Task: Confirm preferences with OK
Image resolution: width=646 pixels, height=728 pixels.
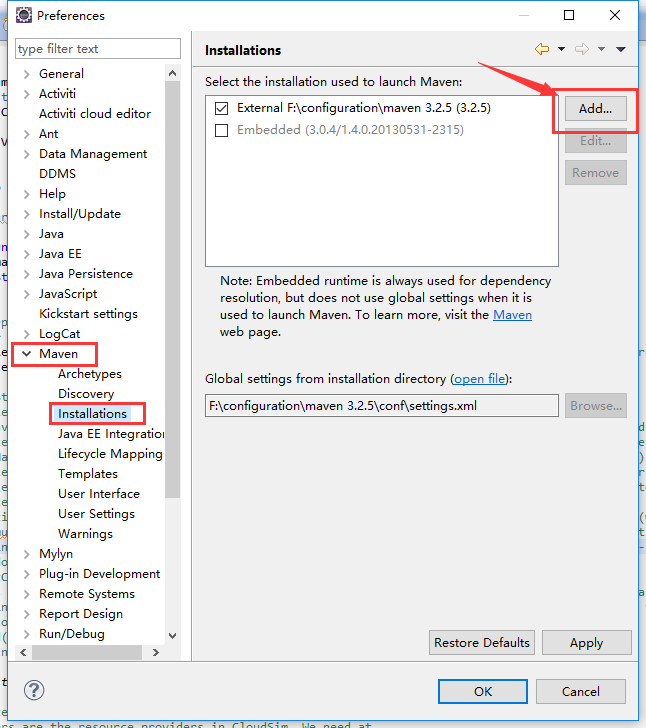Action: pos(483,691)
